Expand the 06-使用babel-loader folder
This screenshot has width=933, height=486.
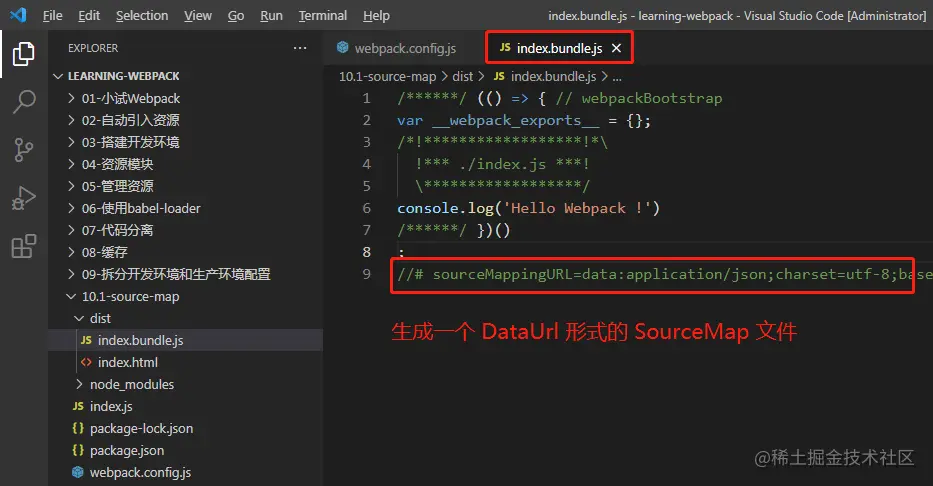(x=71, y=208)
